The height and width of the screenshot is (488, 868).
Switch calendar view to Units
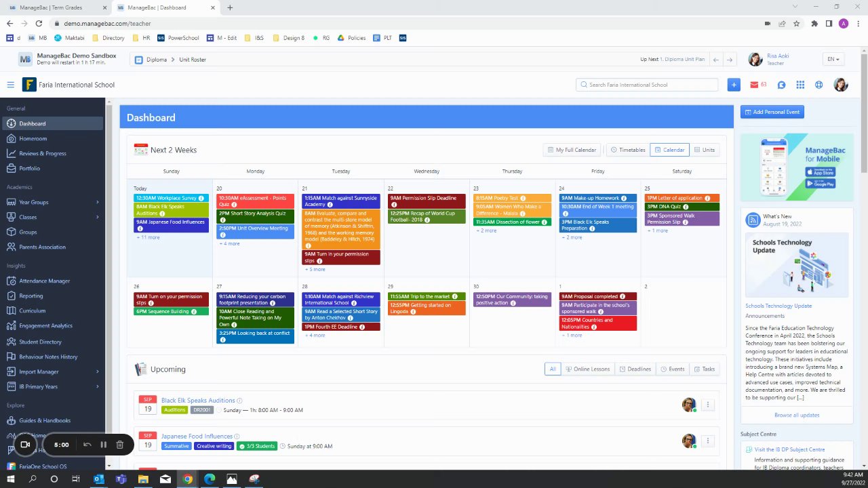point(705,150)
